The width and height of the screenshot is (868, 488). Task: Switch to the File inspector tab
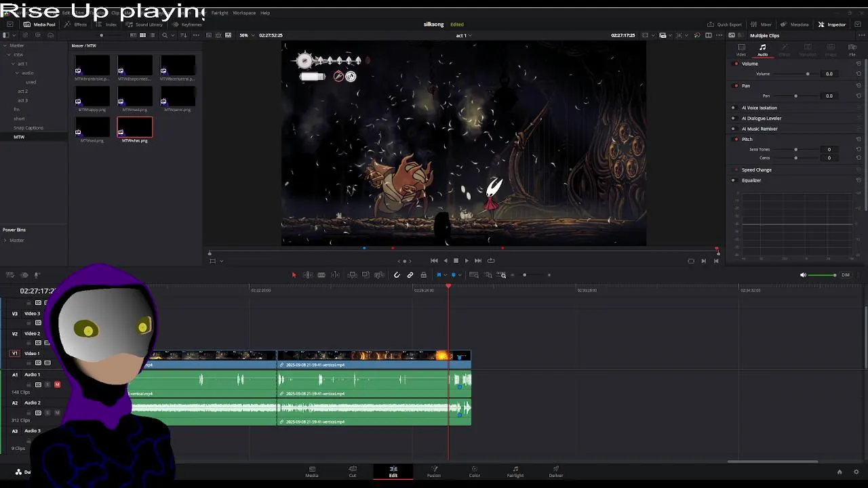[852, 49]
